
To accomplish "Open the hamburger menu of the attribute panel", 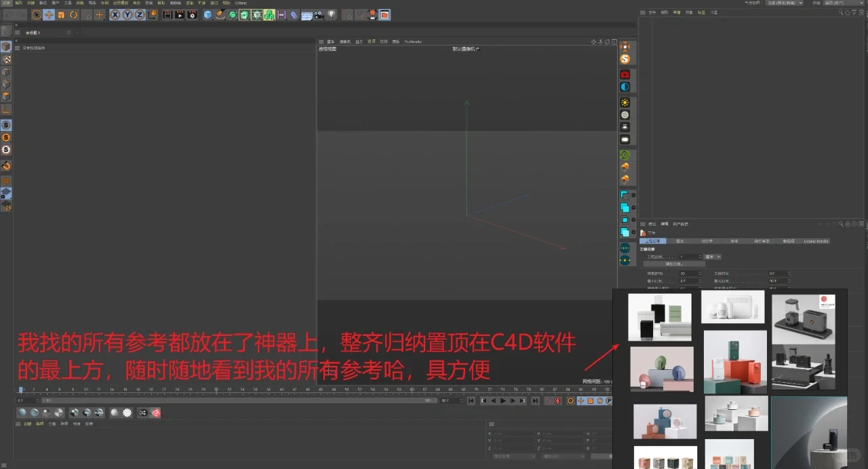I will click(x=643, y=223).
